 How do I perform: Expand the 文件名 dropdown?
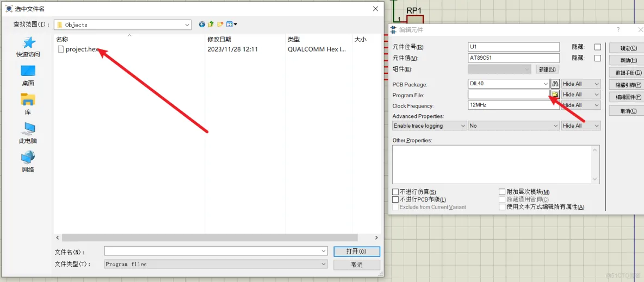[323, 251]
